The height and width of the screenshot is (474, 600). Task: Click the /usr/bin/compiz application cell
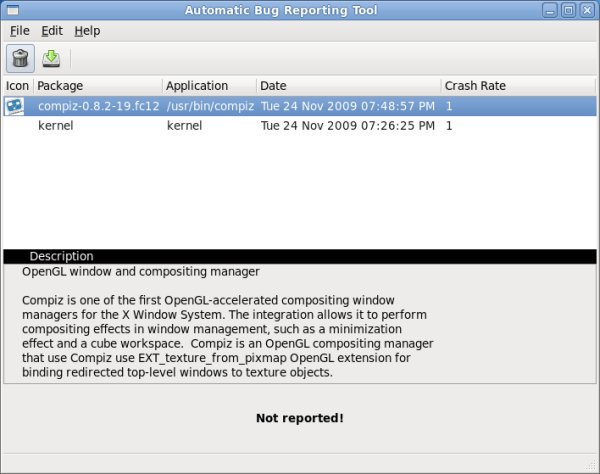click(x=210, y=106)
